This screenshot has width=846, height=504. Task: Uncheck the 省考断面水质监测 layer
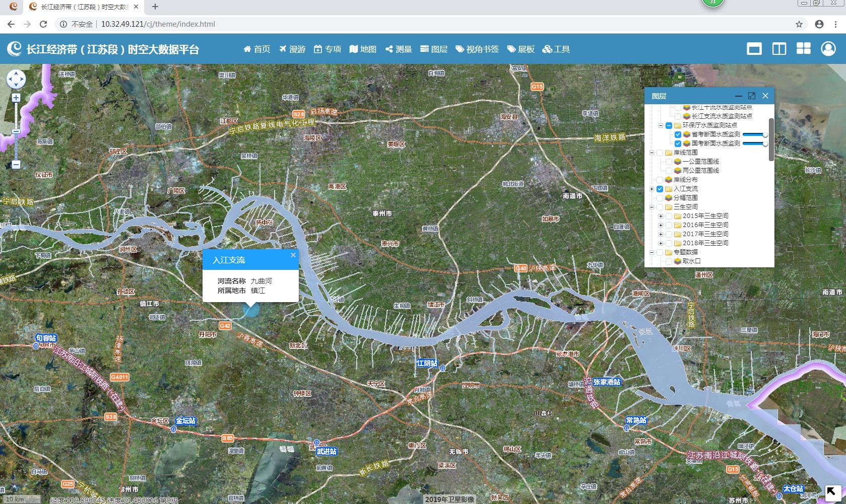pos(678,134)
